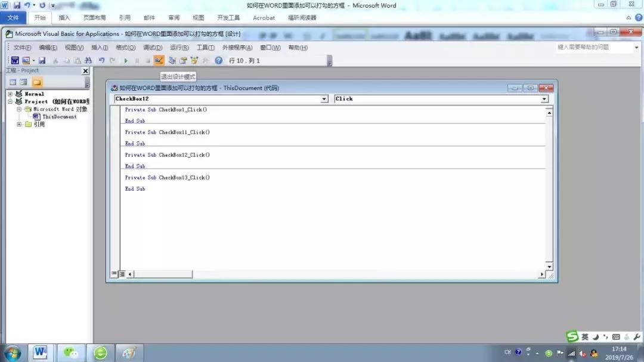Switch to the 开发工具 ribbon tab

click(228, 17)
